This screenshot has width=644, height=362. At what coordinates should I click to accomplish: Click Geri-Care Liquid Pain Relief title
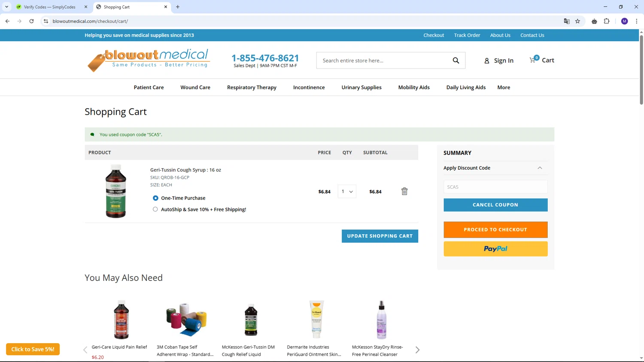(119, 347)
